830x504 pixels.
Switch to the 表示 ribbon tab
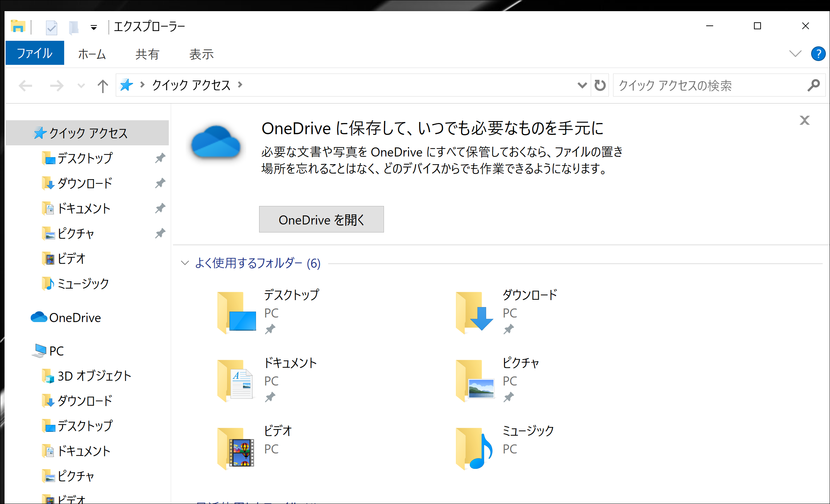[201, 54]
